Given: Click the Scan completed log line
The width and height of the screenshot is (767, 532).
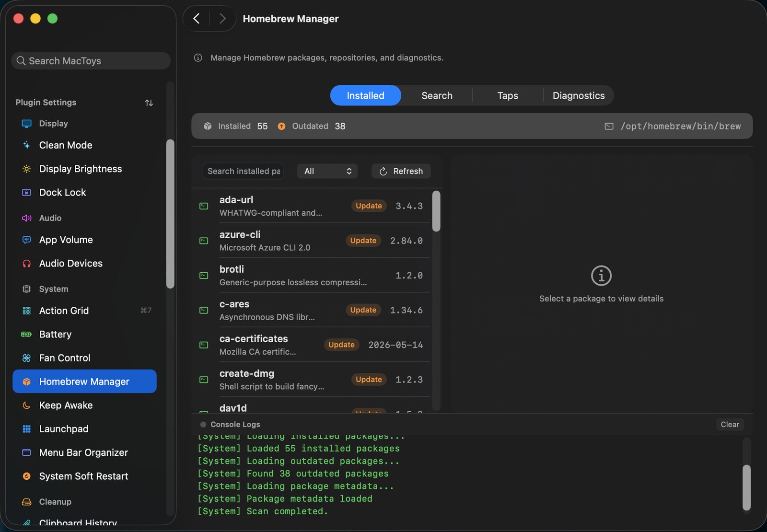Looking at the screenshot, I should tap(263, 511).
